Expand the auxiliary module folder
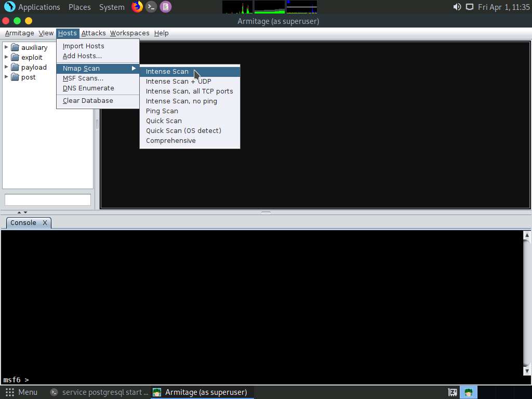Viewport: 532px width, 399px height. point(6,47)
